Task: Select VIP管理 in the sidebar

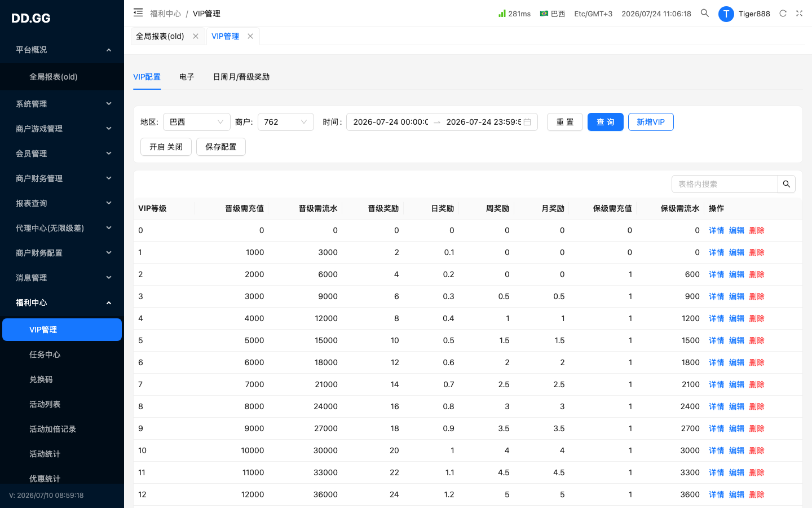Action: click(62, 330)
